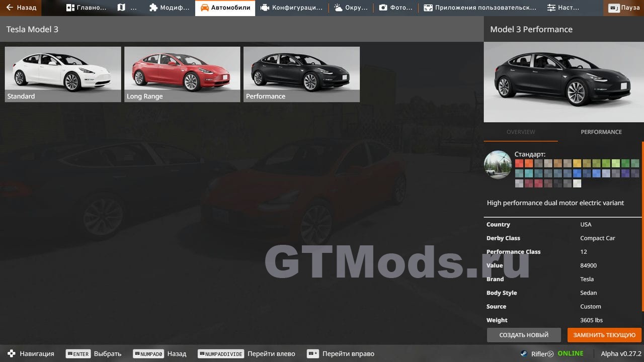Screen dimensions: 644x362
Task: Select the Автомобили tab
Action: (x=225, y=8)
